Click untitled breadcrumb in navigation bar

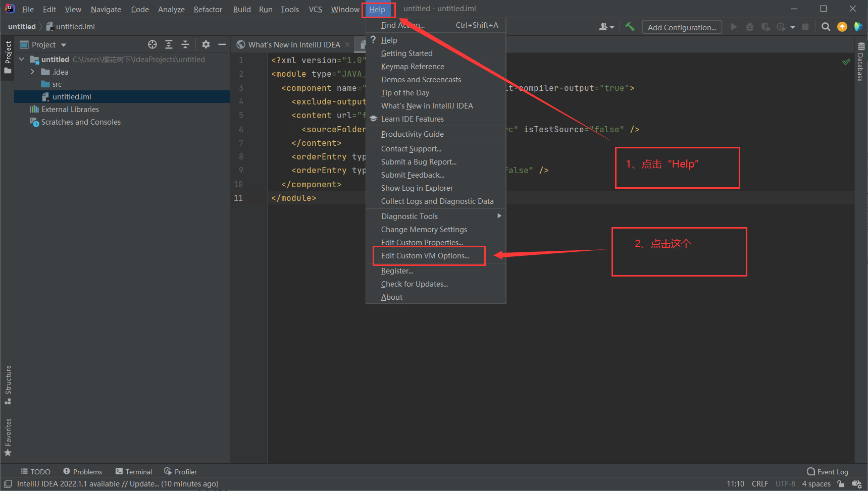[22, 27]
